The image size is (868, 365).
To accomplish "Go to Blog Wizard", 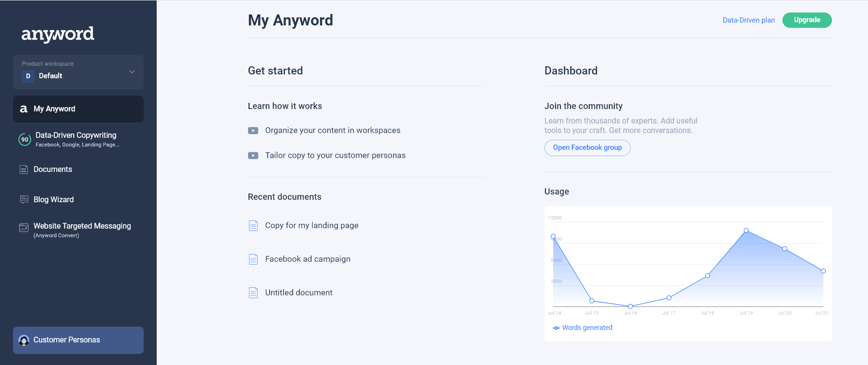I will tap(53, 200).
